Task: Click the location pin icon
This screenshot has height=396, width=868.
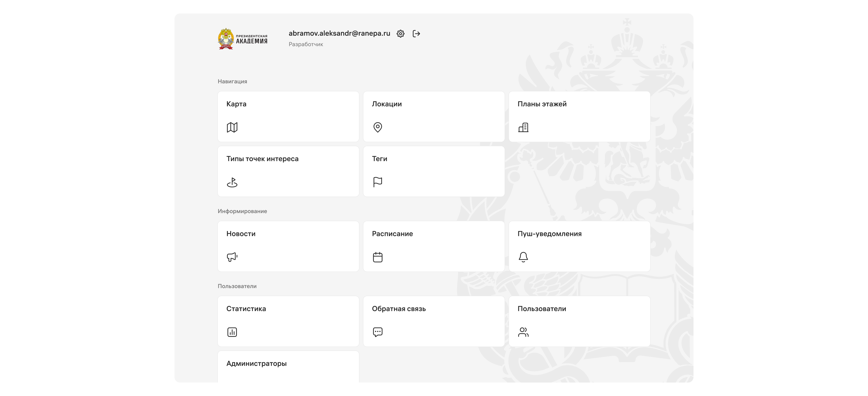Action: click(x=378, y=127)
